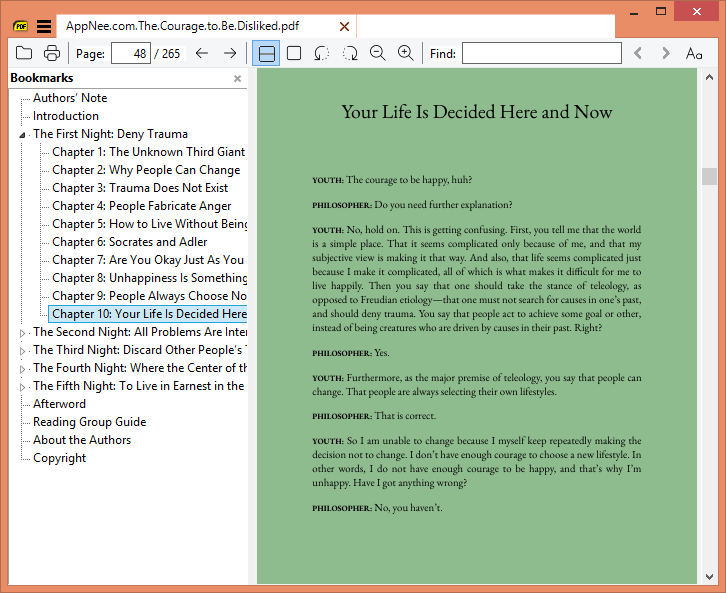
Task: Click the vertical scrollbar thumb
Action: point(709,176)
